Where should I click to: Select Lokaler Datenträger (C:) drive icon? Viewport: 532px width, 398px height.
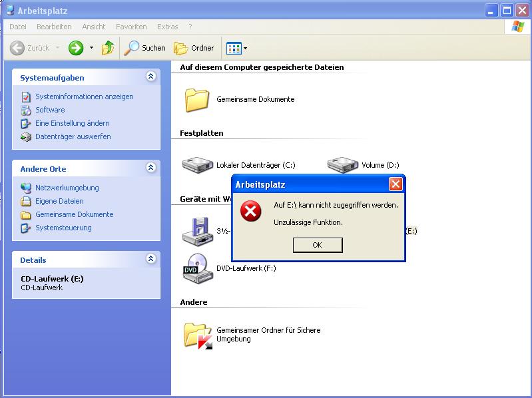(198, 165)
